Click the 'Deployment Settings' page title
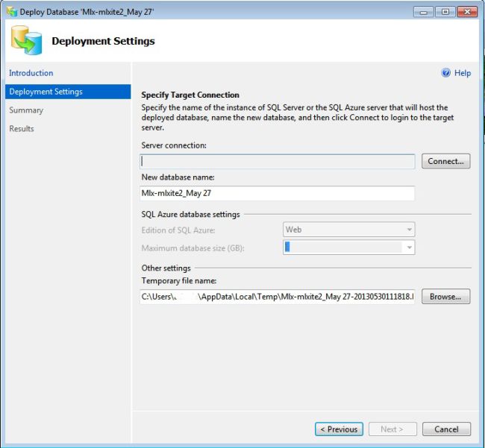Viewport: 485px width, 448px height. tap(103, 41)
